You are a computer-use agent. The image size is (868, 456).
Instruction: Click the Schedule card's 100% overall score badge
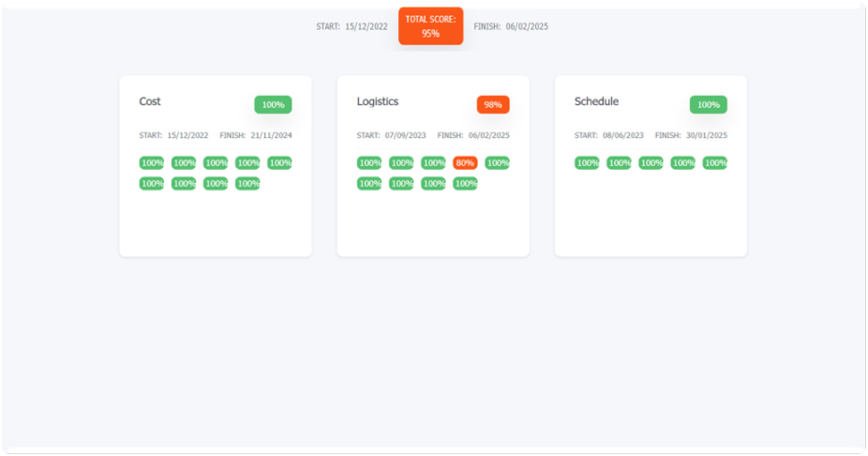pyautogui.click(x=708, y=105)
